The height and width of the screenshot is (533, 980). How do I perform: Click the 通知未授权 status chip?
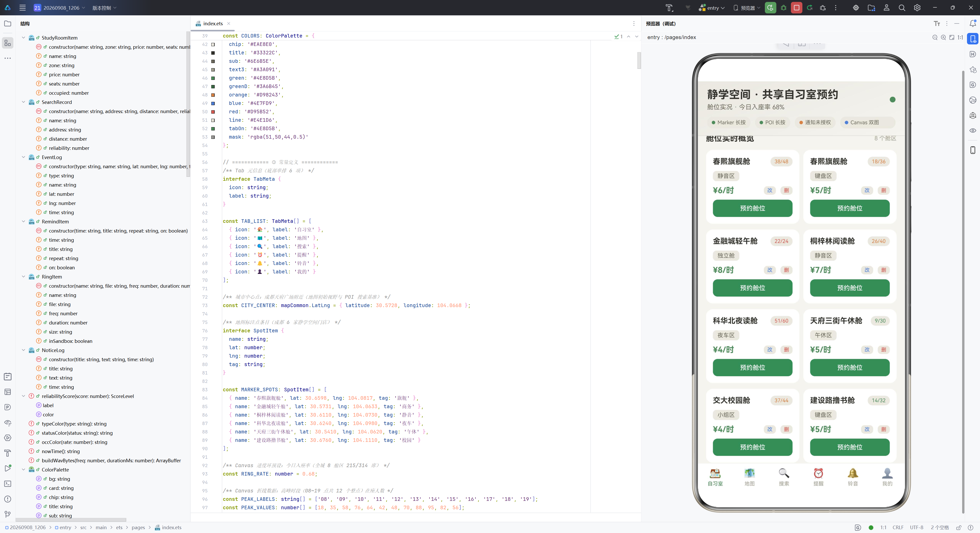[815, 123]
